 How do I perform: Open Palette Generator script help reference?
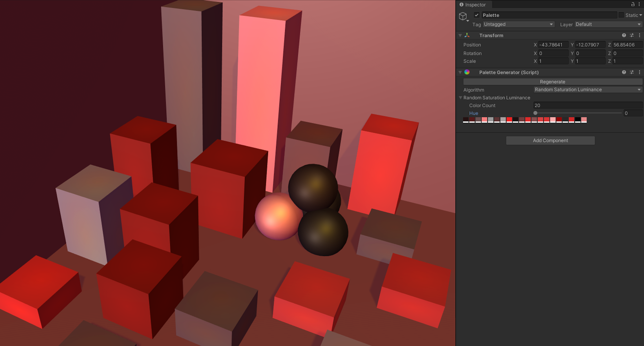click(624, 72)
